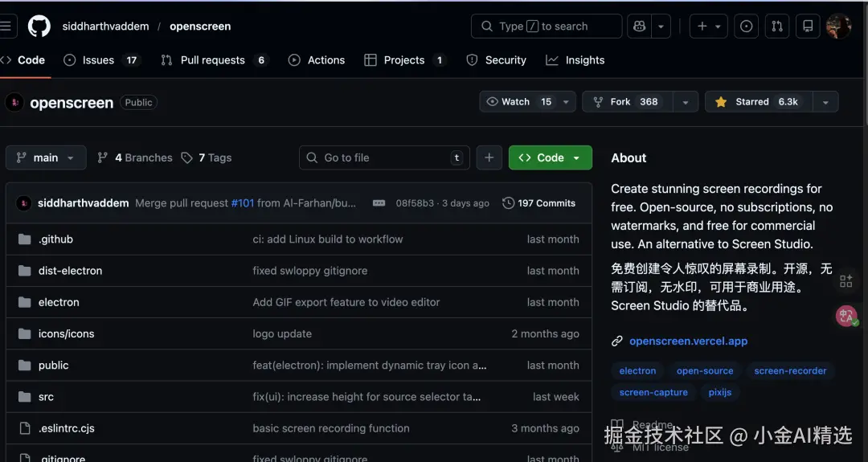Switch to the Pull requests tab

coord(215,59)
